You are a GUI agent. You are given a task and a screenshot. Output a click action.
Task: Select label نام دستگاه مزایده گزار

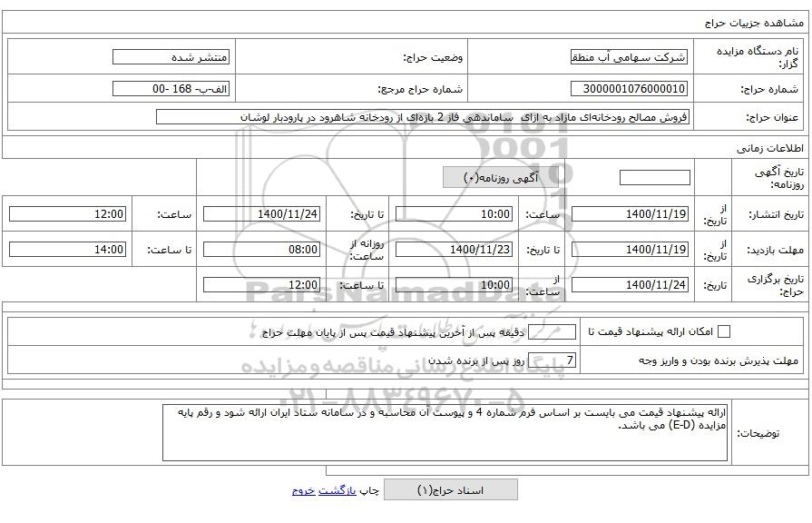757,57
